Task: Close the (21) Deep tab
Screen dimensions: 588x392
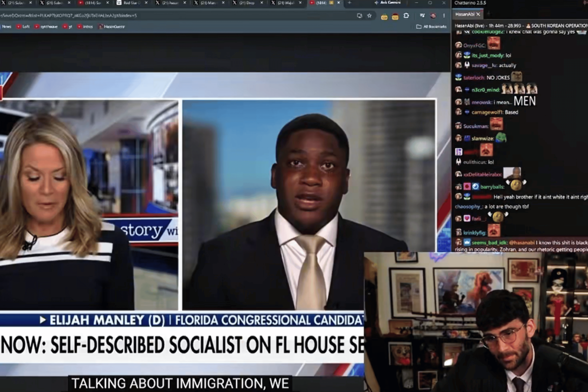Action: click(261, 3)
